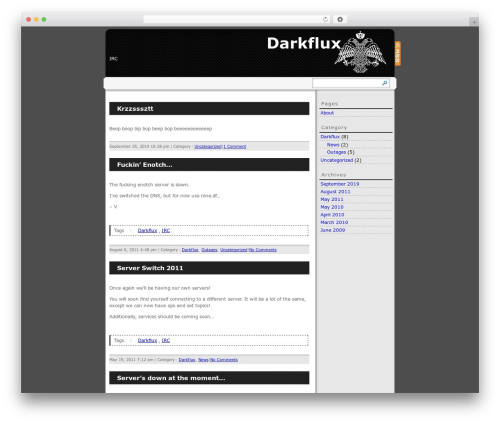Click Darkflux category in Server Switch footer
This screenshot has width=500, height=423.
pyautogui.click(x=187, y=360)
